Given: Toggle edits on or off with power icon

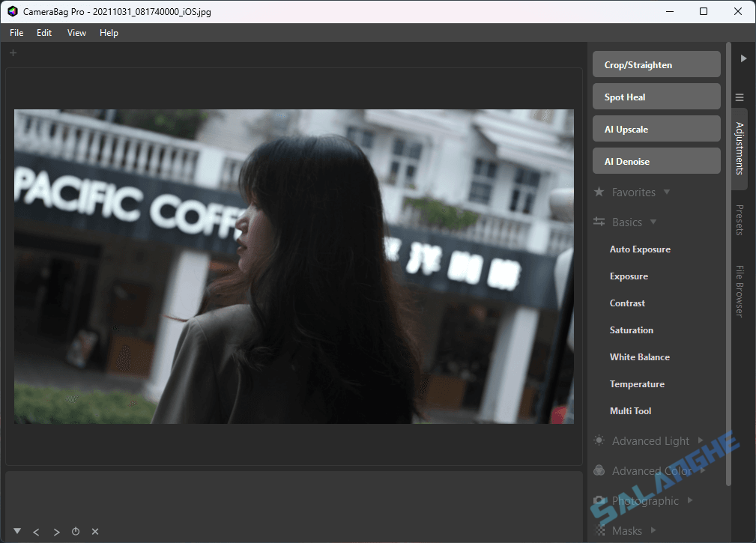Looking at the screenshot, I should coord(75,532).
